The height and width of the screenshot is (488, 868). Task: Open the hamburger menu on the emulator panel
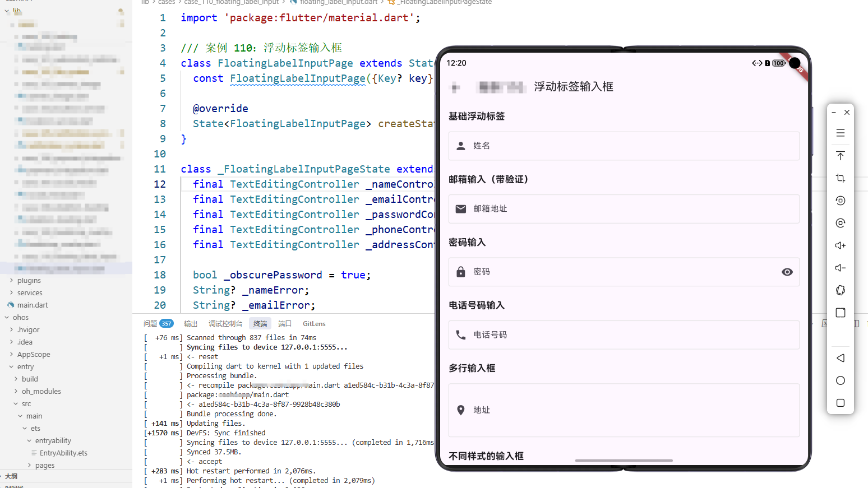[x=840, y=133]
